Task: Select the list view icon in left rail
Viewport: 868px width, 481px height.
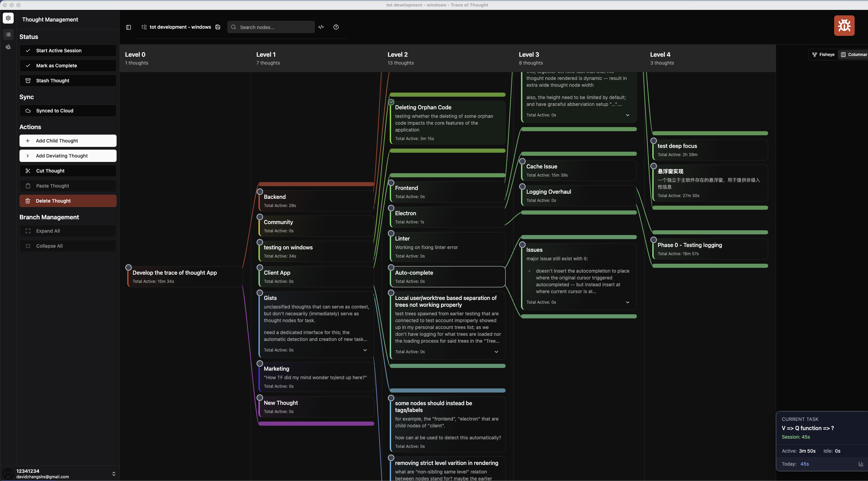Action: [x=8, y=35]
